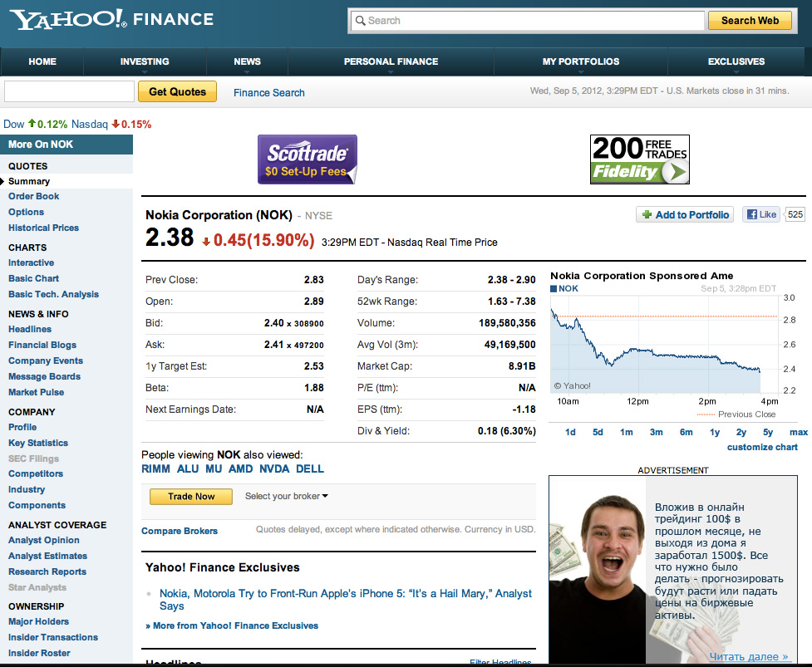The image size is (812, 667).
Task: Open Analyst Estimates
Action: (x=47, y=556)
